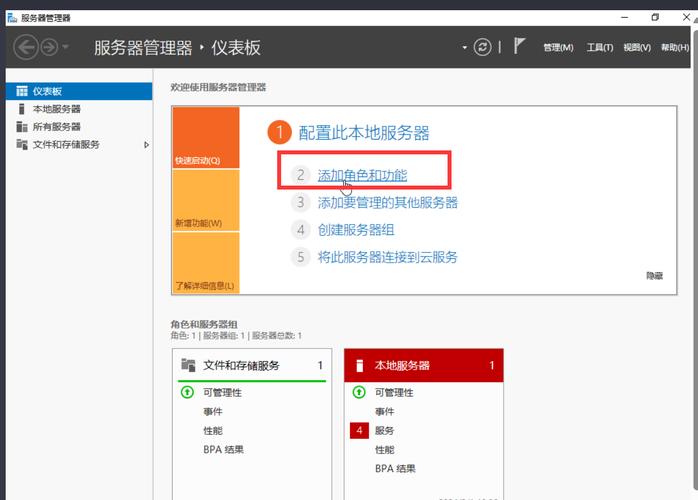Viewport: 698px width, 500px height.
Task: Open the 快速启动(Q) tile
Action: pyautogui.click(x=206, y=138)
